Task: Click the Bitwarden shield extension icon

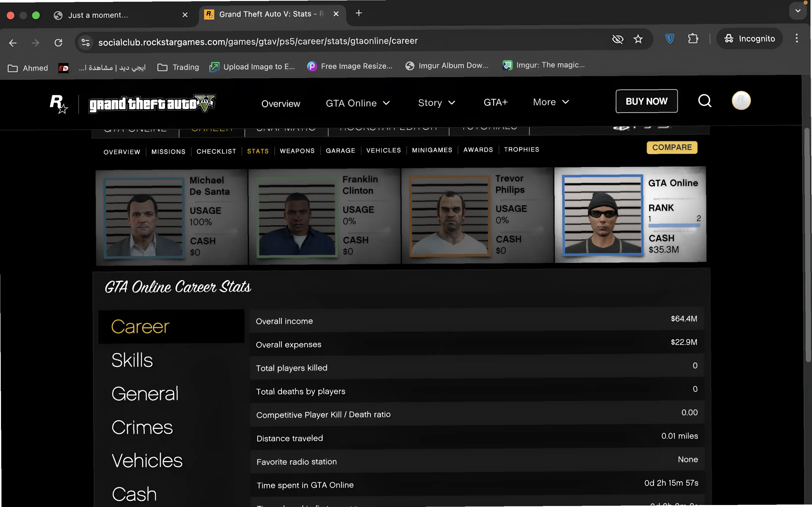Action: pos(670,39)
